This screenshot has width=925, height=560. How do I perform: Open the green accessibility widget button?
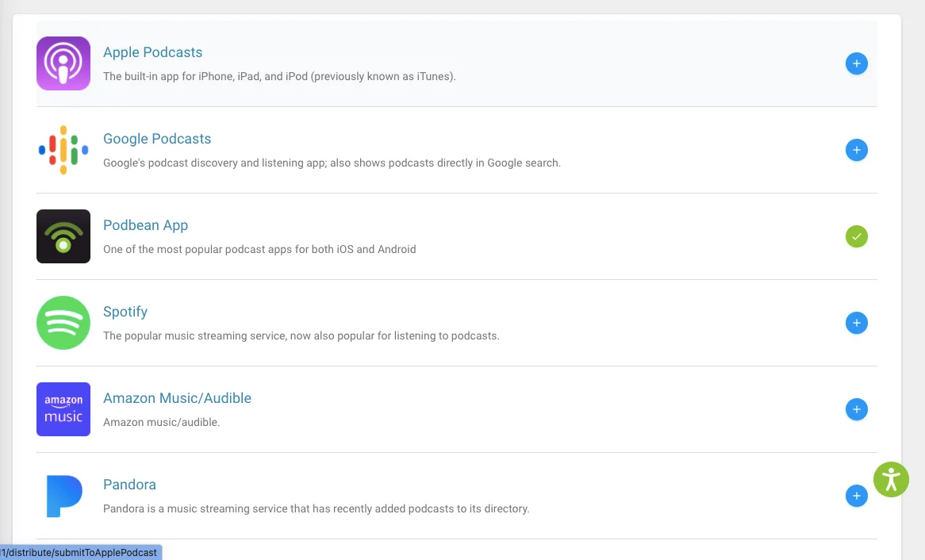point(891,479)
